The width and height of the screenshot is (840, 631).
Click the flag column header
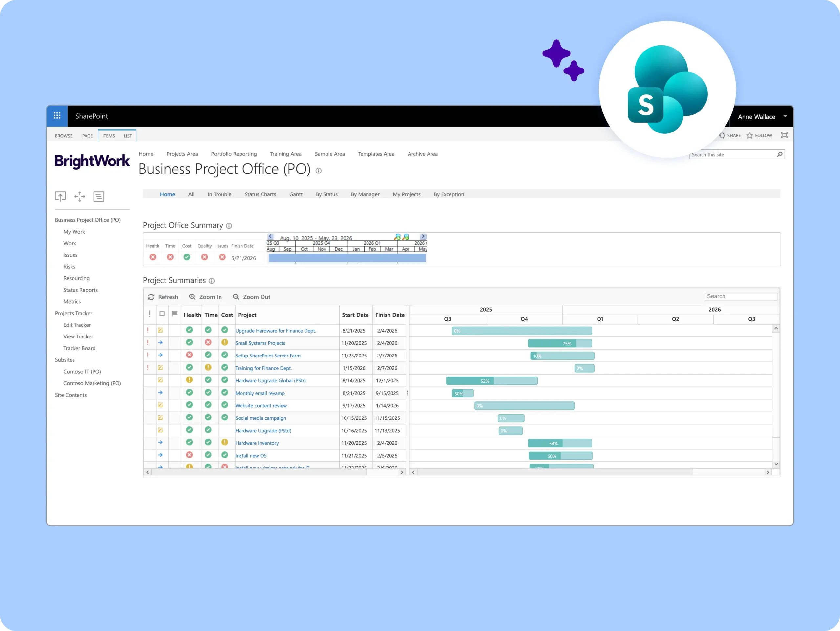pos(174,314)
